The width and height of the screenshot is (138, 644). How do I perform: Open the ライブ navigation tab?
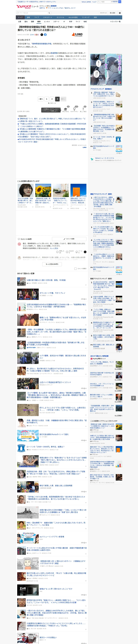click(x=37, y=17)
